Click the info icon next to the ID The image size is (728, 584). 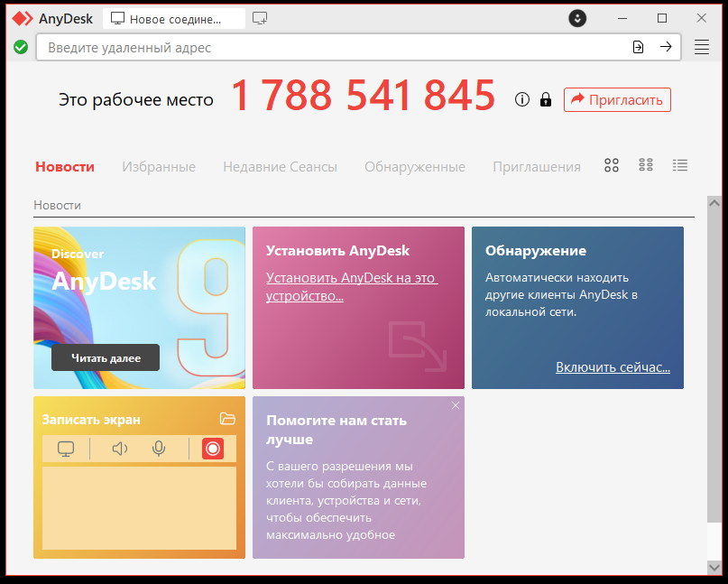coord(521,99)
